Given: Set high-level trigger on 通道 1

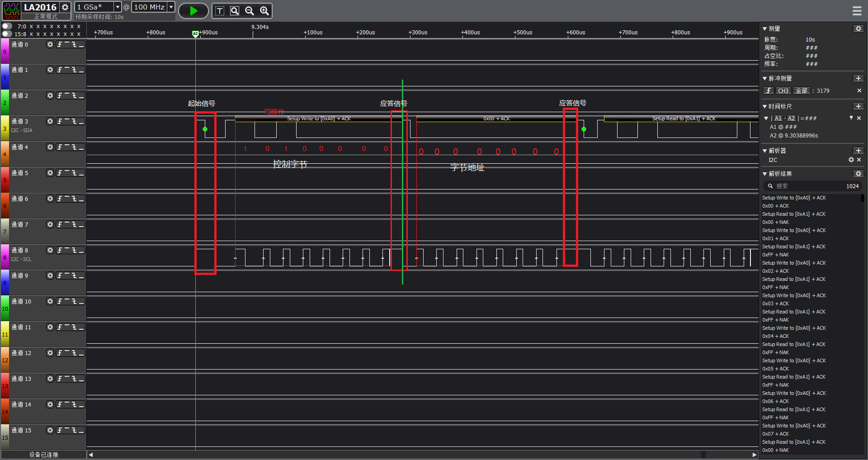Looking at the screenshot, I should [x=67, y=70].
